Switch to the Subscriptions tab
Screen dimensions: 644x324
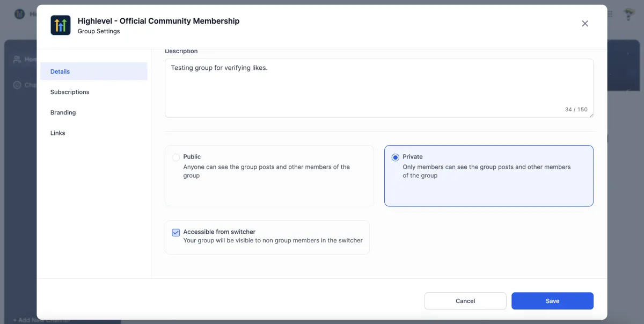pos(70,92)
